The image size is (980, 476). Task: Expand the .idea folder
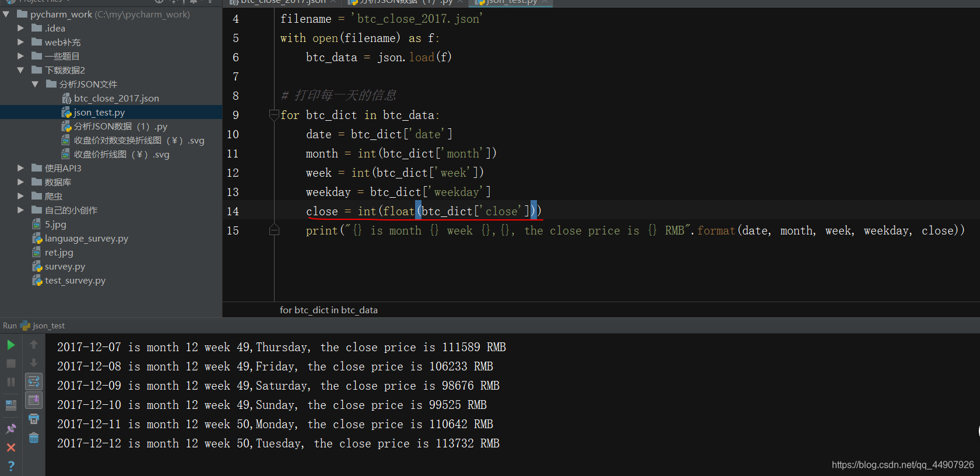click(20, 28)
